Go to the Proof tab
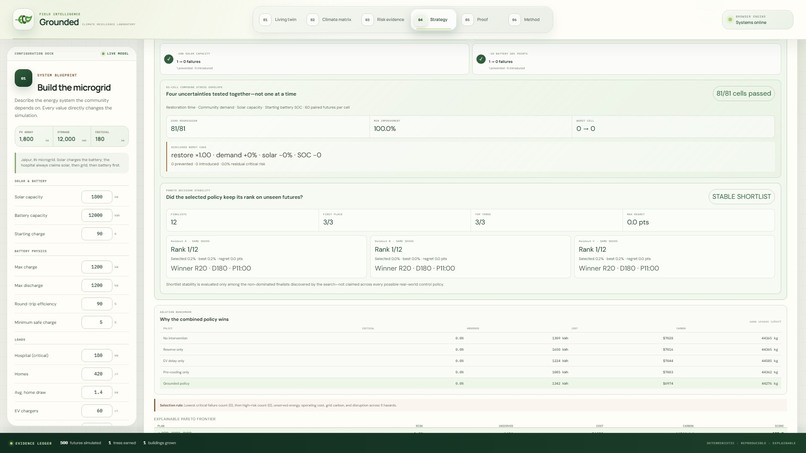This screenshot has width=806, height=453. tap(476, 20)
